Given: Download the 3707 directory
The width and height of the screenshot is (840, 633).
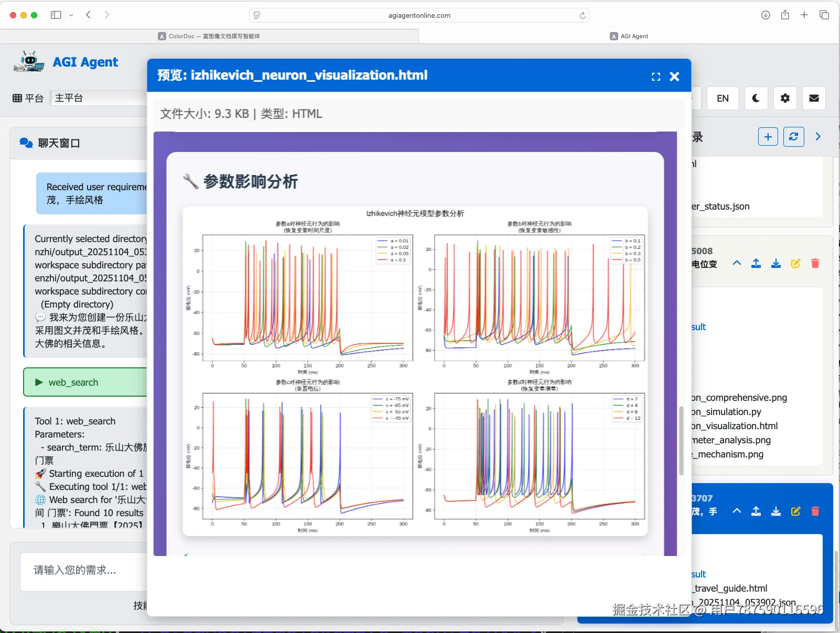Looking at the screenshot, I should 776,511.
